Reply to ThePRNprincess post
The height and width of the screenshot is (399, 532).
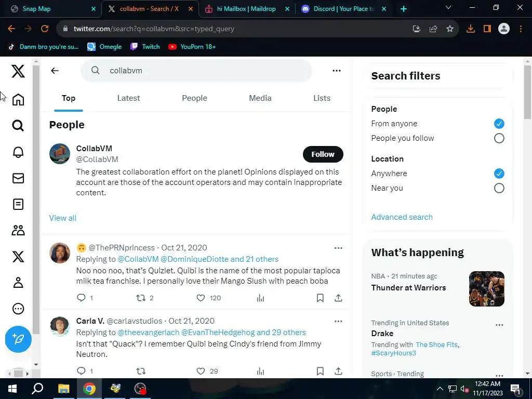click(x=81, y=298)
